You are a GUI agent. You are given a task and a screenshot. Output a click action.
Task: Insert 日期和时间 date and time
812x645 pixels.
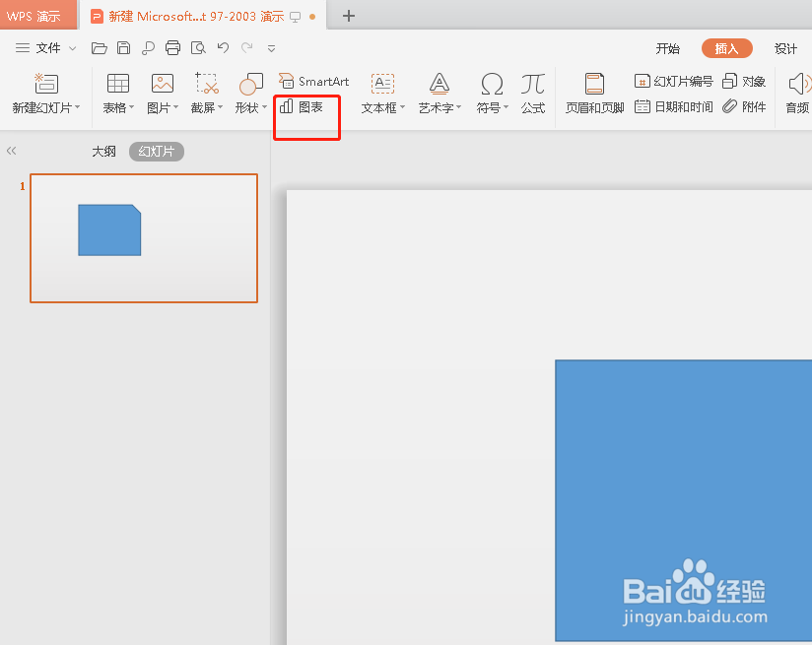tap(674, 106)
